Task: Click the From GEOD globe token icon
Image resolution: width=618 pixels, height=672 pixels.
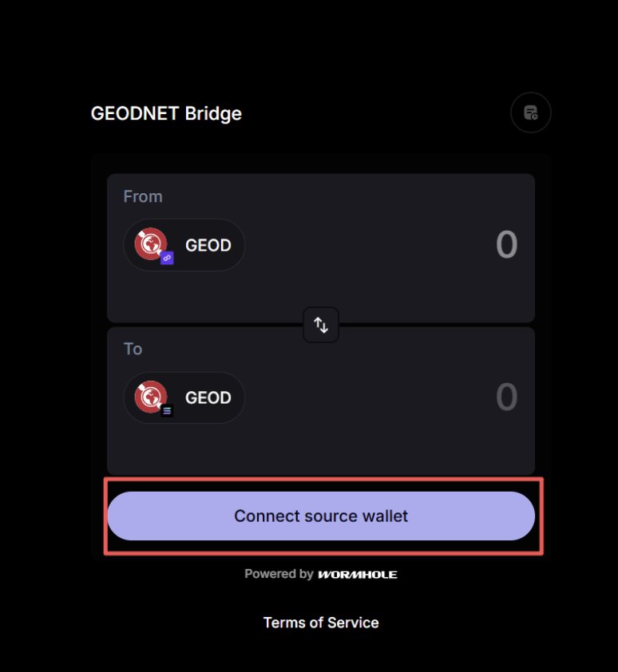Action: 149,243
